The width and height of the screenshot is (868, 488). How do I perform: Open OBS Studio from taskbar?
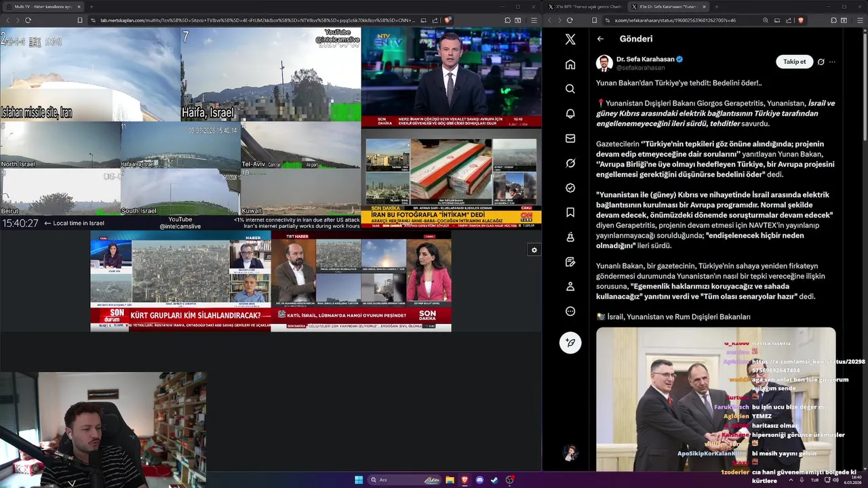(510, 480)
